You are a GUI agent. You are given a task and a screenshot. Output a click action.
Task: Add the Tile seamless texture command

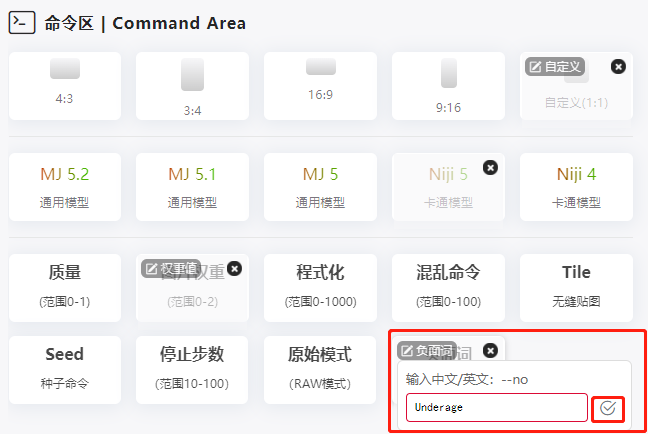pos(576,286)
